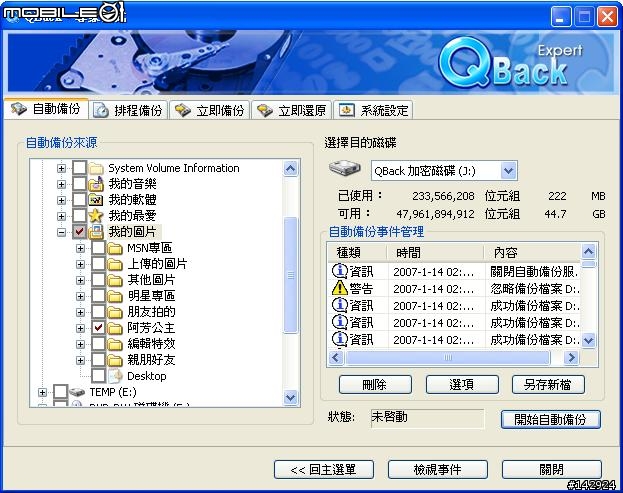Click the 種類 column header
The width and height of the screenshot is (623, 493).
(358, 253)
